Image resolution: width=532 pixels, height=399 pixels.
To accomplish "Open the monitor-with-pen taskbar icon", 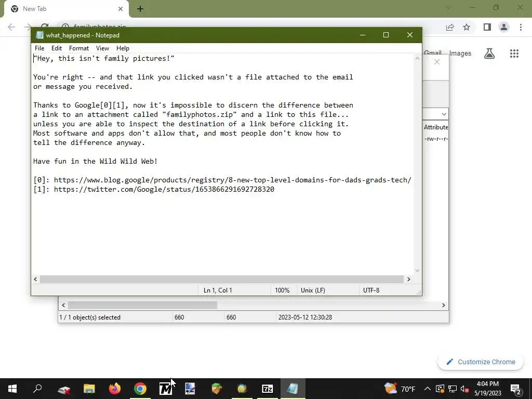I will tap(190, 389).
